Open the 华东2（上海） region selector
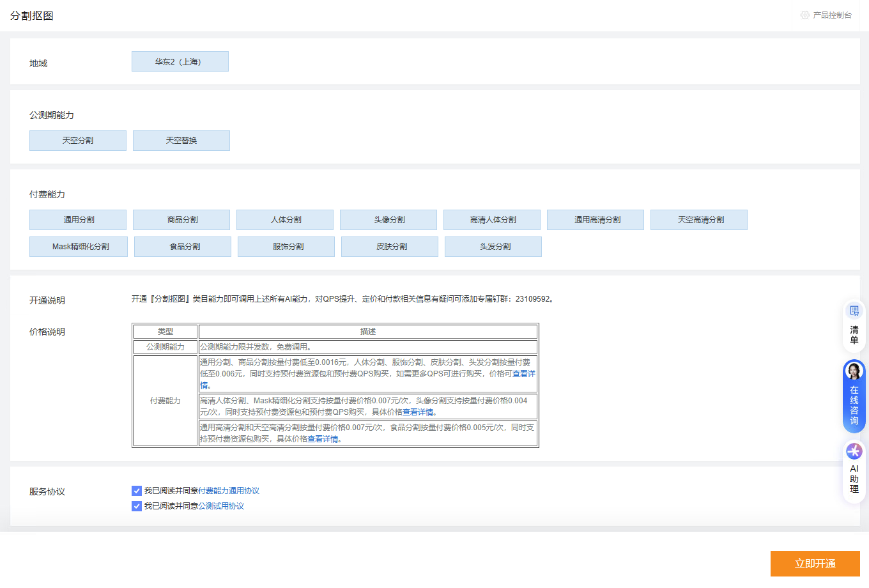 coord(180,61)
